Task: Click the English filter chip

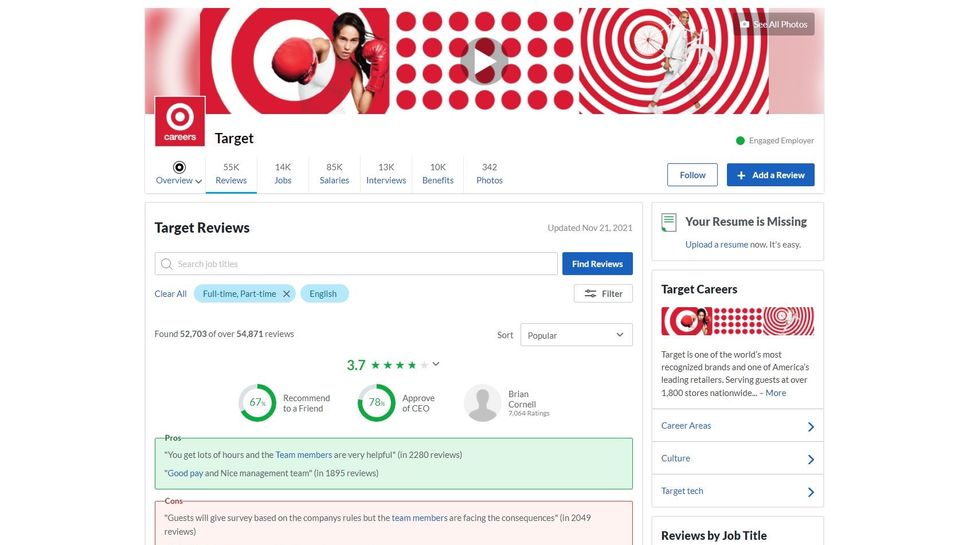Action: click(324, 294)
